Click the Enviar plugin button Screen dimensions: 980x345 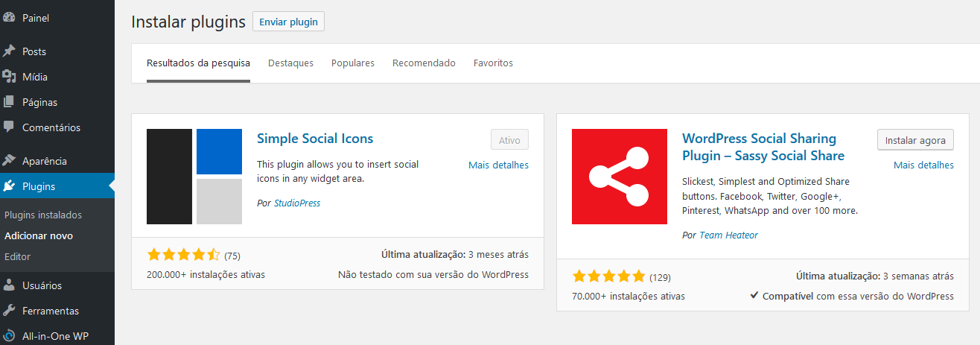coord(288,22)
